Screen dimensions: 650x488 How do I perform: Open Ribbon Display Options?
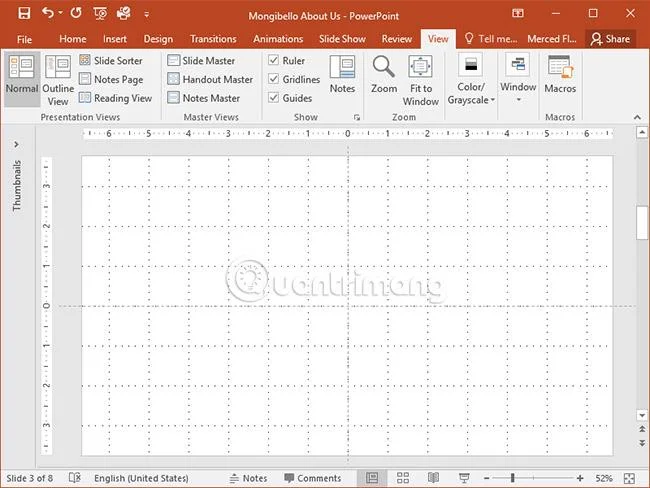[x=518, y=13]
